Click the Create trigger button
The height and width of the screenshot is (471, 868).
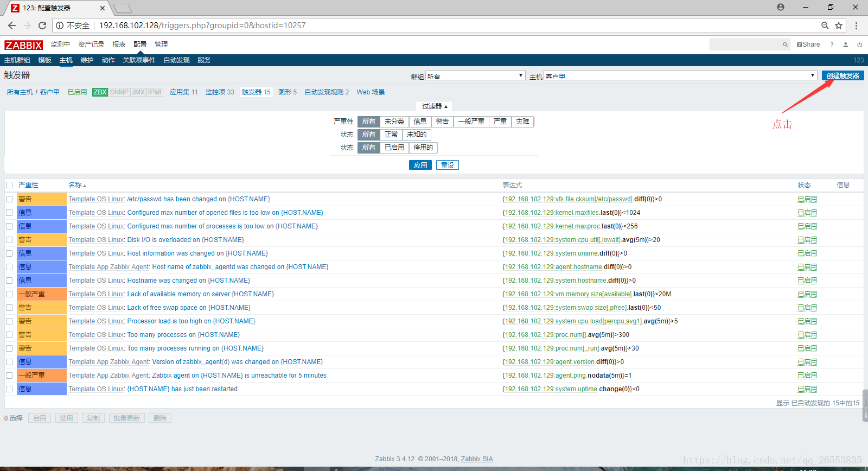click(843, 75)
